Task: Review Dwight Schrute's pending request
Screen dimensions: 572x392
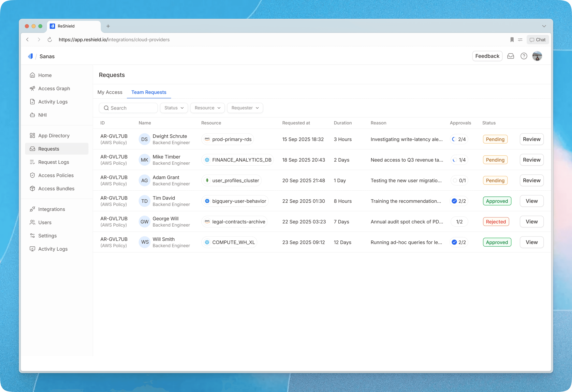Action: click(531, 139)
